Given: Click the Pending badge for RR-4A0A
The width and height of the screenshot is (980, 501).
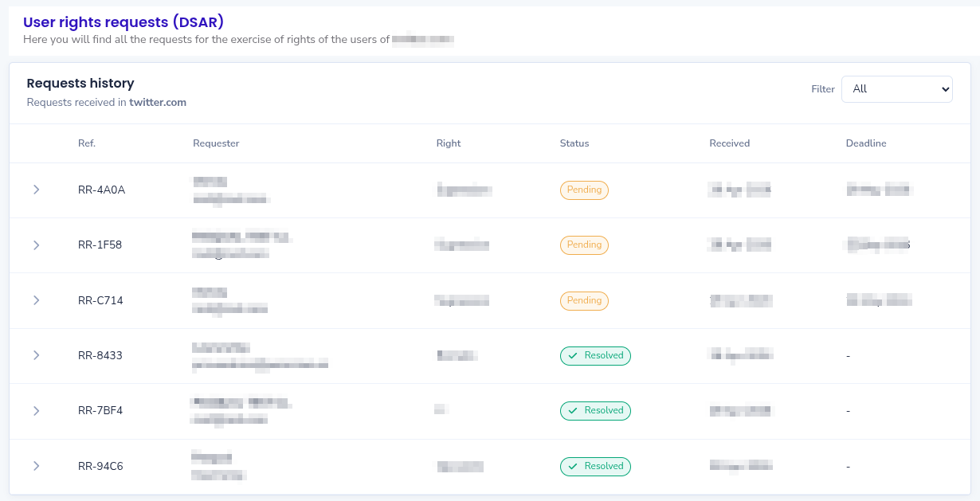Looking at the screenshot, I should pyautogui.click(x=584, y=190).
